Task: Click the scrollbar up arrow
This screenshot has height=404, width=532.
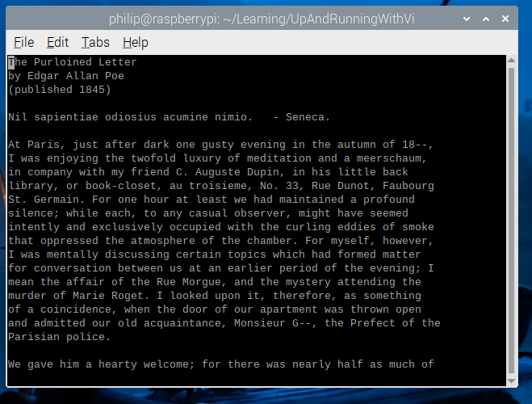Action: pyautogui.click(x=512, y=60)
